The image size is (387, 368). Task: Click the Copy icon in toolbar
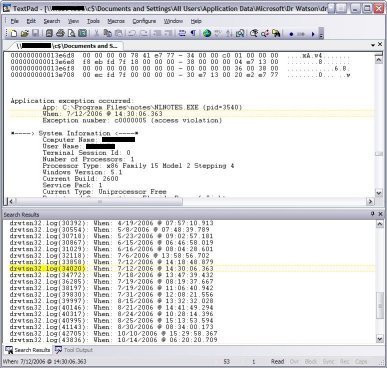click(107, 33)
